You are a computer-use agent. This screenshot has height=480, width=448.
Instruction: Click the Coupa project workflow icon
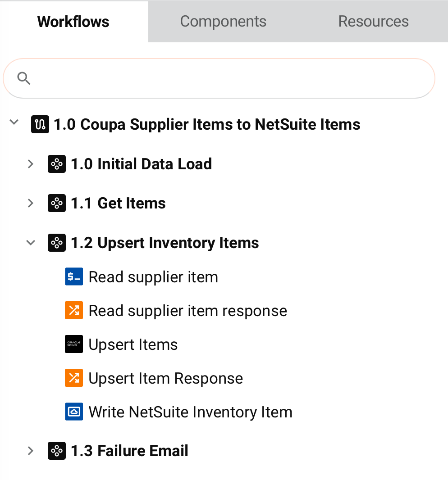[x=40, y=124]
